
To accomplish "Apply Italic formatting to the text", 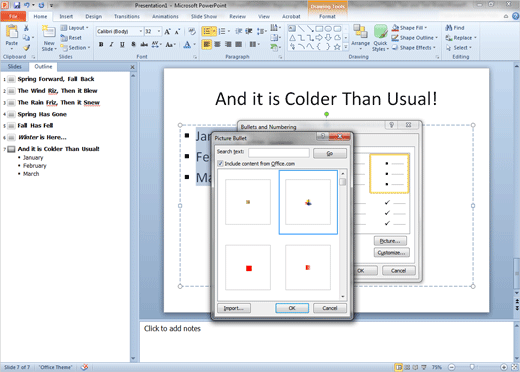I will pos(111,44).
